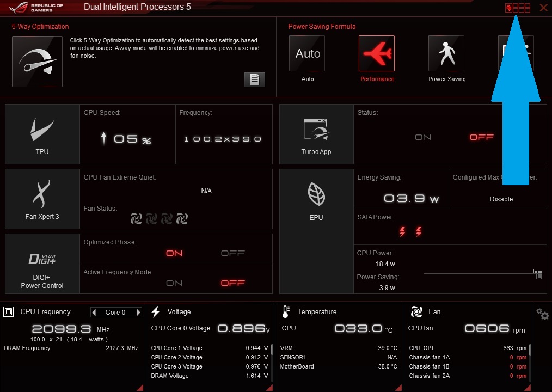Open the 5-Way Optimization report document icon

[x=255, y=79]
